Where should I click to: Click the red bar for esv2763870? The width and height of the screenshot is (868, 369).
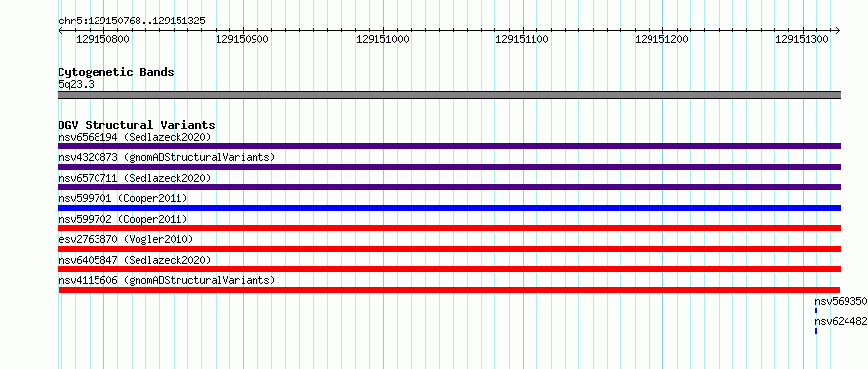449,249
